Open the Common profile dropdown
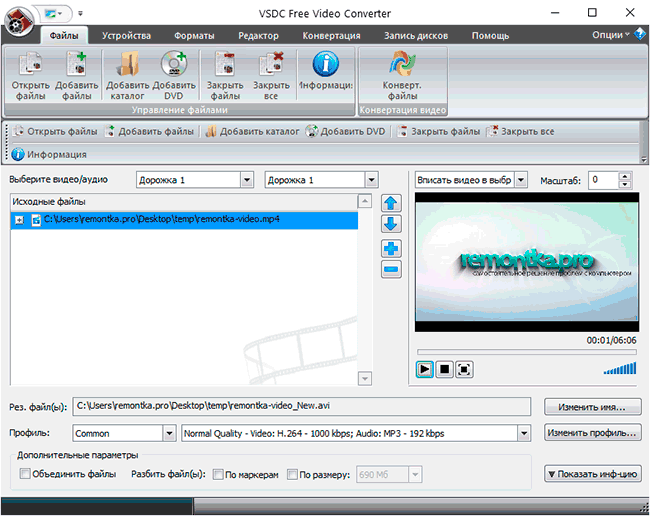 coord(169,434)
